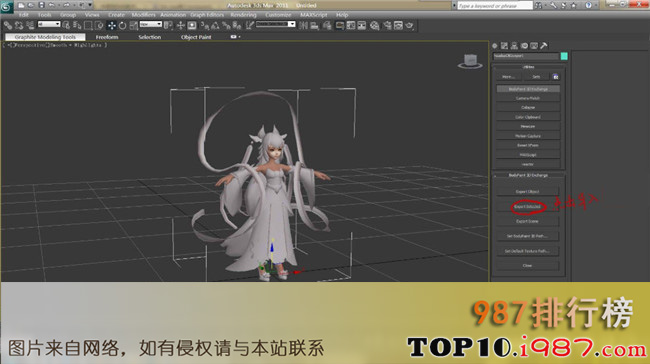Image resolution: width=650 pixels, height=364 pixels.
Task: Click the Render Production teapot icon
Action: tap(409, 26)
